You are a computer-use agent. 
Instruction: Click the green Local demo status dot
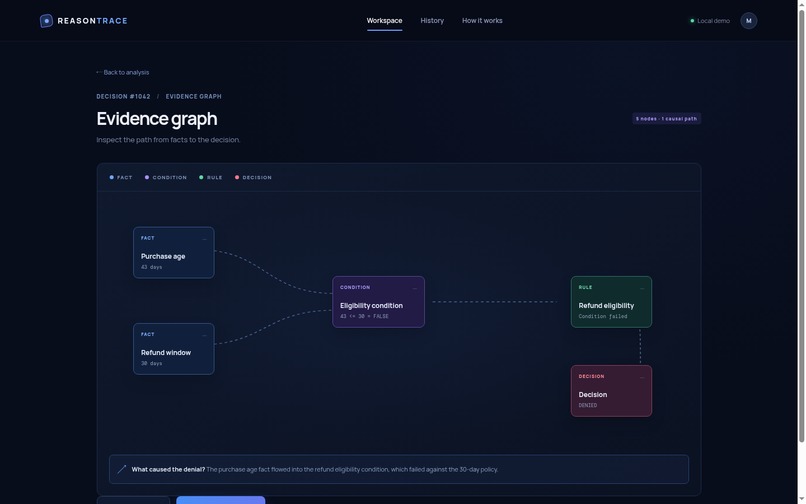(x=692, y=21)
